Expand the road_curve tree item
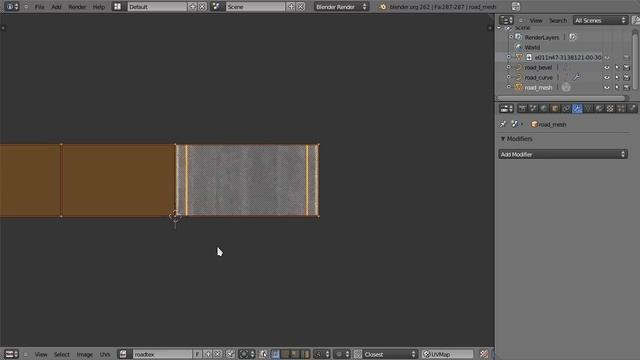640x360 pixels. (x=509, y=77)
